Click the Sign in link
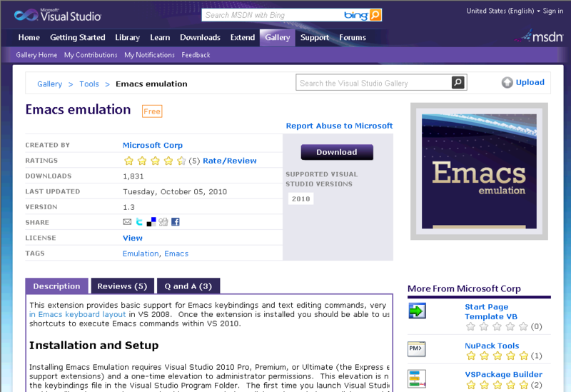 (x=552, y=11)
